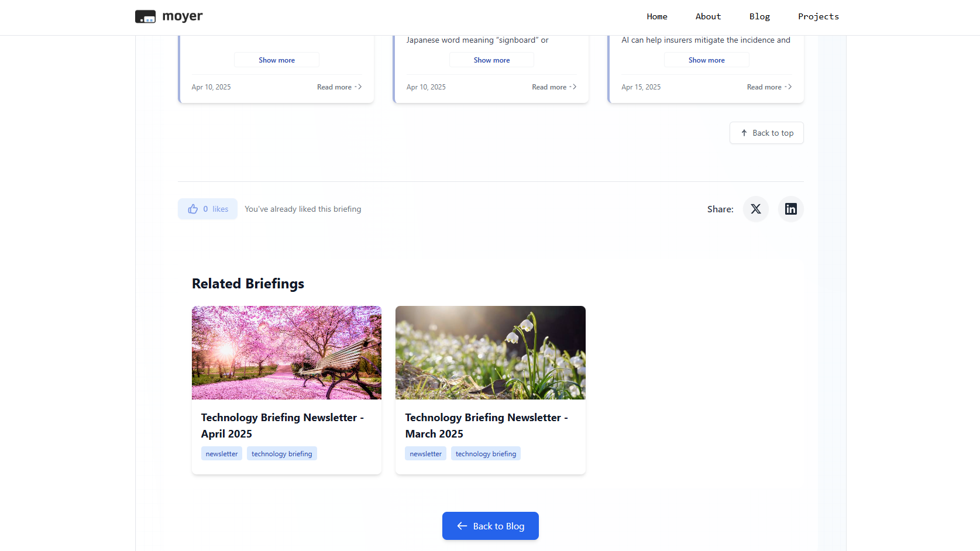Follow Read more on the leftmost Apr 10 card

pyautogui.click(x=339, y=87)
